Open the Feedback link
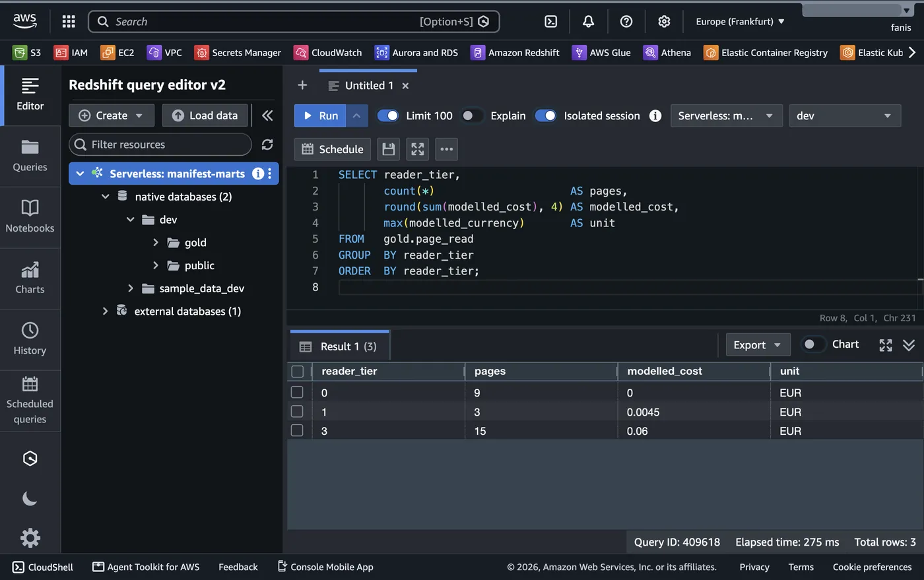Screen dimensions: 924x580 (x=238, y=567)
